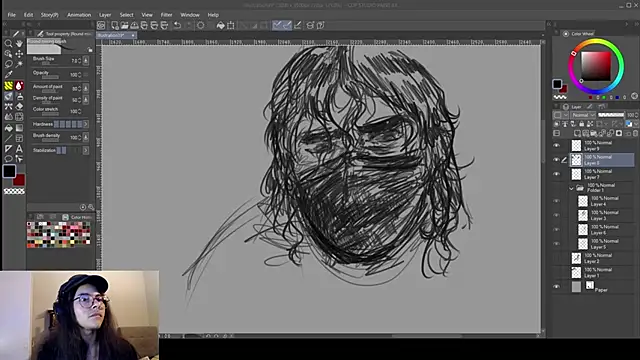This screenshot has height=360, width=640.
Task: Select Layer 1 in layer list
Action: point(602,272)
